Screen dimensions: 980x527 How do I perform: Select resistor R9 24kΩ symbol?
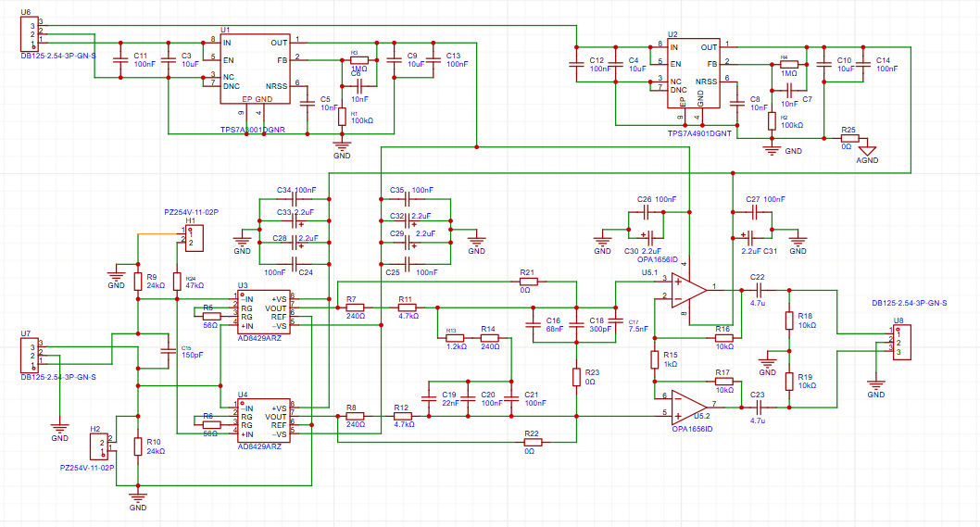[138, 281]
